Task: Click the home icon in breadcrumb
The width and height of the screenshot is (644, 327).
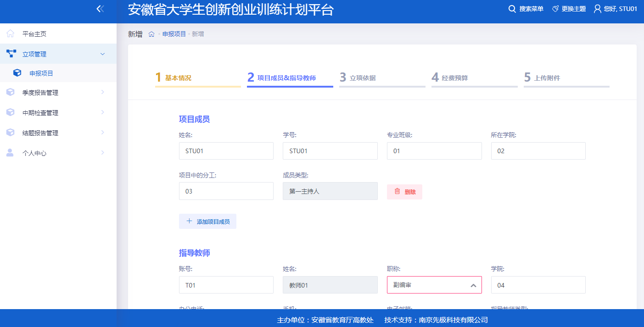Action: (x=151, y=34)
